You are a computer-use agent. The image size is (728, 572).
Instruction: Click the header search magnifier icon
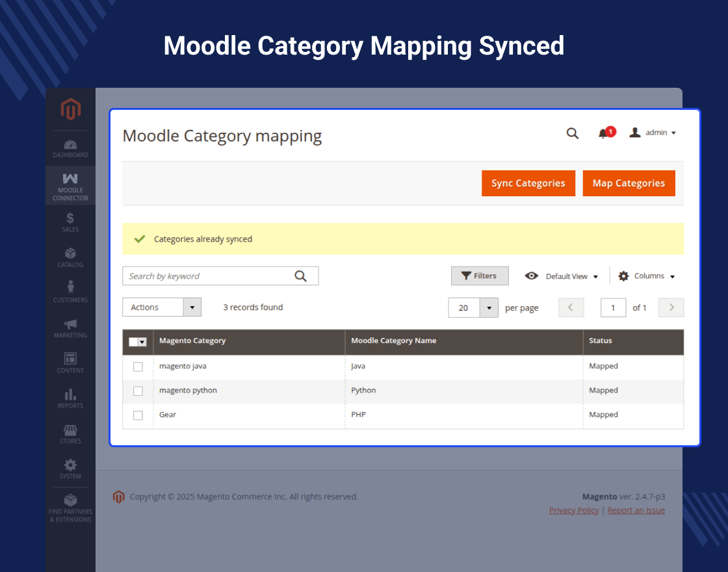click(x=573, y=133)
